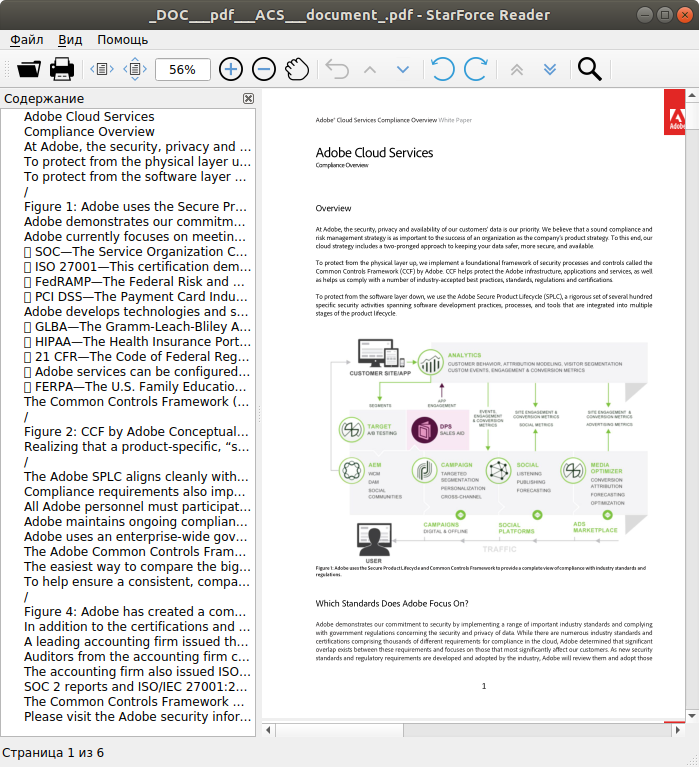Screen dimensions: 699x767
Task: Select the hand pan tool
Action: coord(297,69)
